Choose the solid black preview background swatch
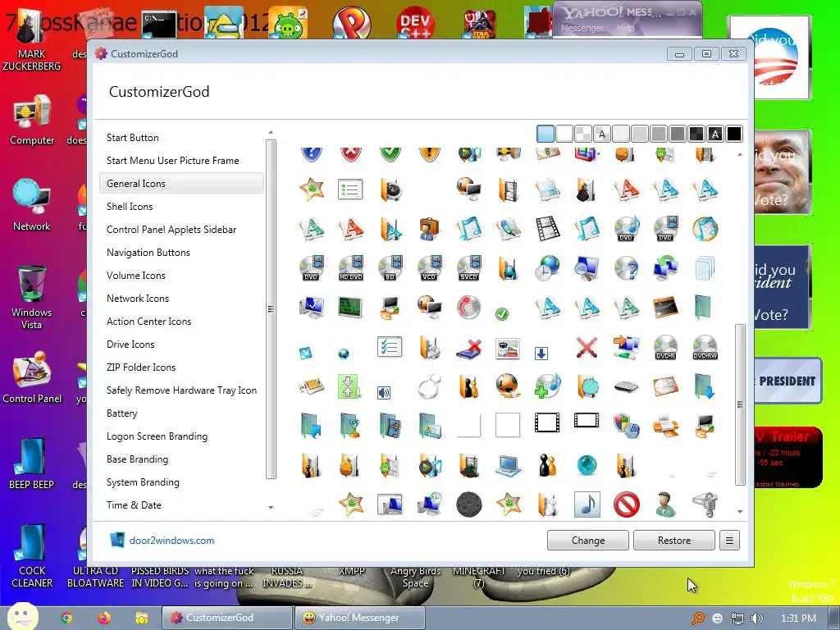The height and width of the screenshot is (630, 840). [x=734, y=134]
